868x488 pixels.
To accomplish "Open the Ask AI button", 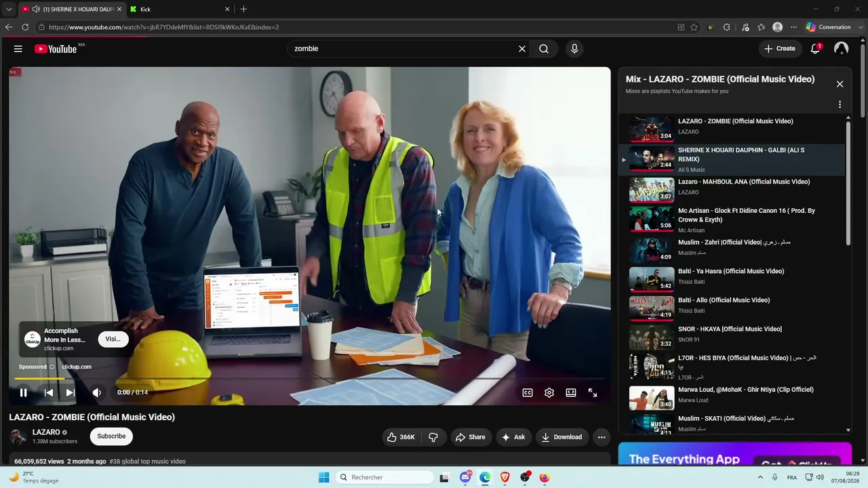I will point(513,437).
